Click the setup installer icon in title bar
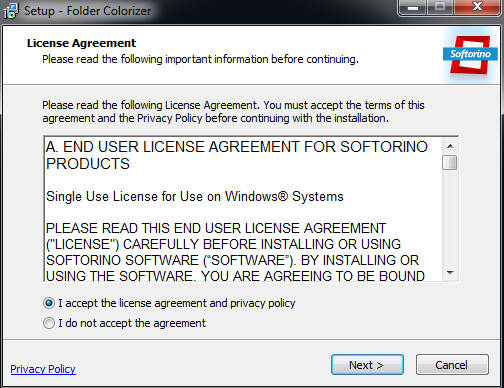This screenshot has height=388, width=504. pos(11,11)
